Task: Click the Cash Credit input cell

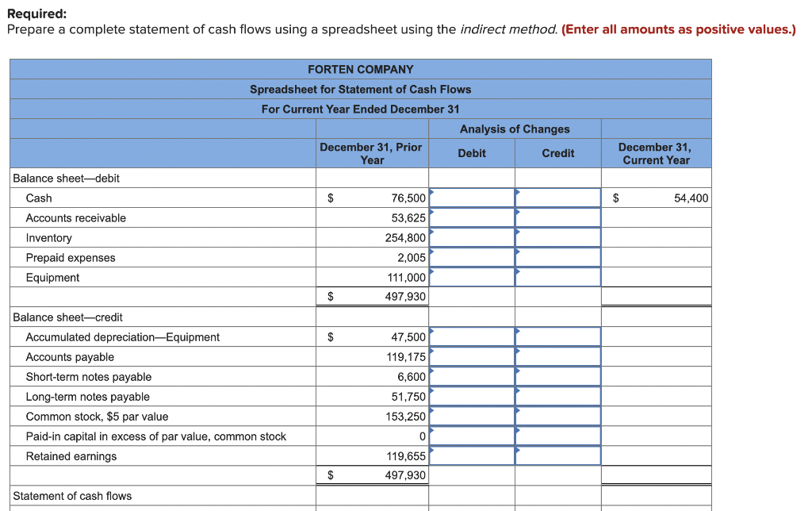Action: [557, 198]
